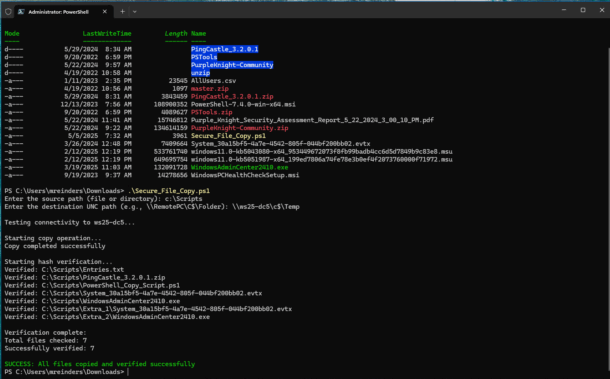This screenshot has width=610, height=379.
Task: Click the Verified Entries.txt line
Action: pyautogui.click(x=64, y=270)
